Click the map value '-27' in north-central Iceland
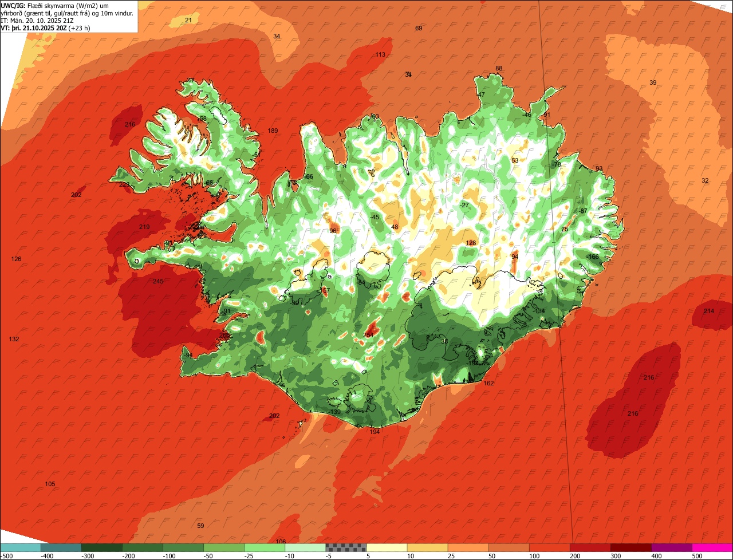 pyautogui.click(x=464, y=206)
